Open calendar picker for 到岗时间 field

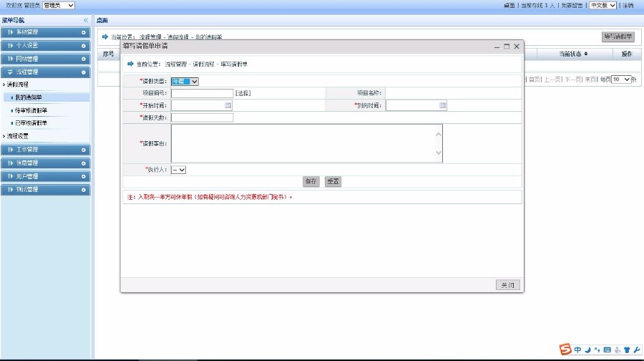click(442, 106)
